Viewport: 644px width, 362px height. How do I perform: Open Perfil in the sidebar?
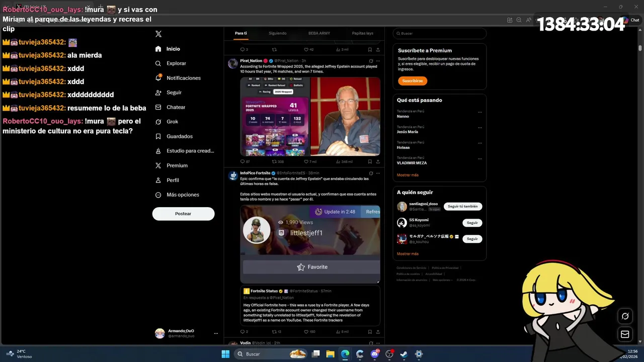[x=167, y=180]
